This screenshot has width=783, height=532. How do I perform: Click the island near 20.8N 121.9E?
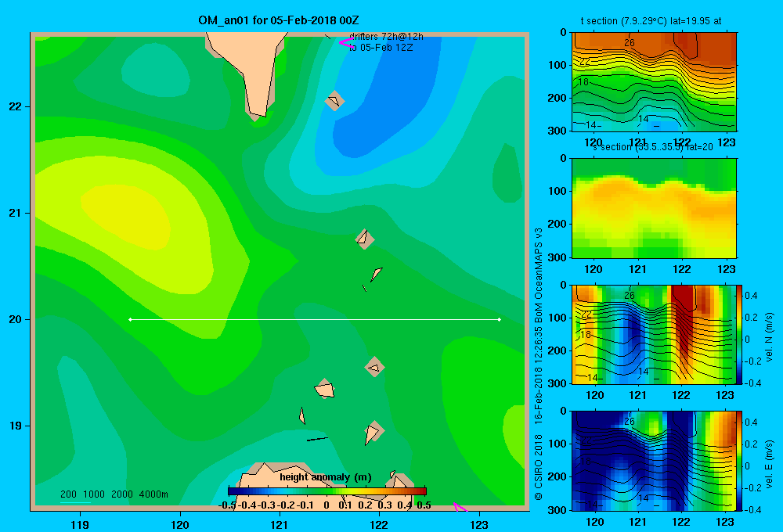(365, 239)
